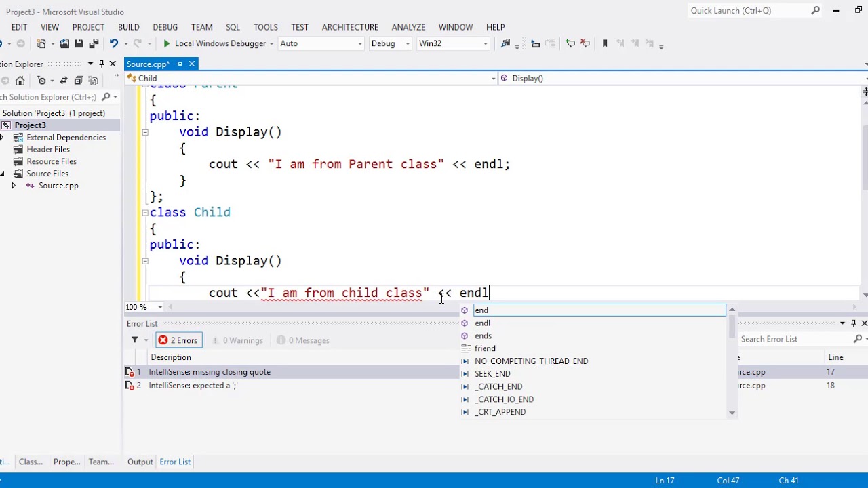Close the Source.cpp tab
This screenshot has width=868, height=488.
click(x=192, y=64)
